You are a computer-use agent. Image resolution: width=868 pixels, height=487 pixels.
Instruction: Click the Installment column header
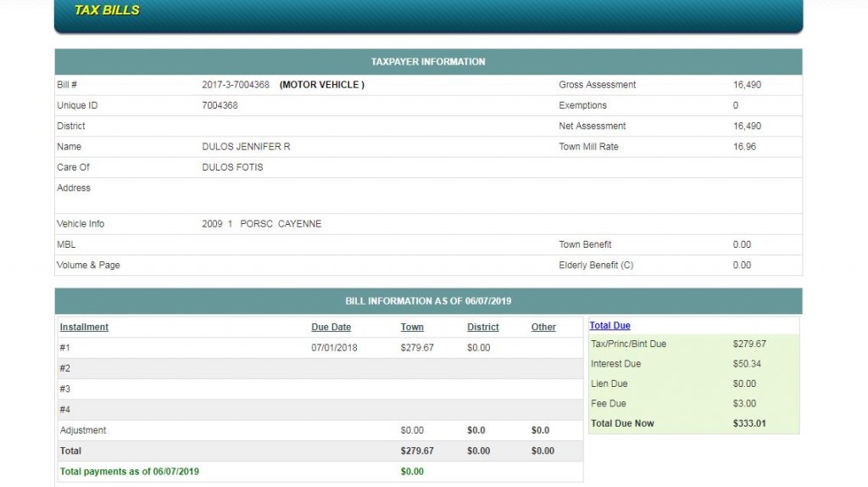pos(84,327)
